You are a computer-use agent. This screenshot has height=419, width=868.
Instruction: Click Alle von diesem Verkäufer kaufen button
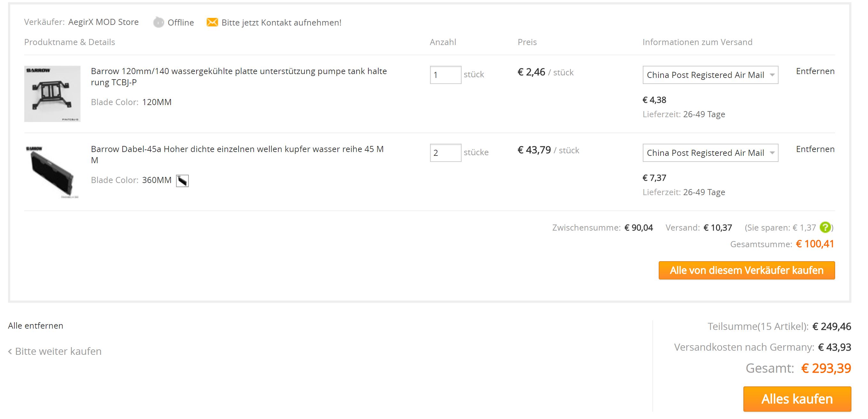746,270
